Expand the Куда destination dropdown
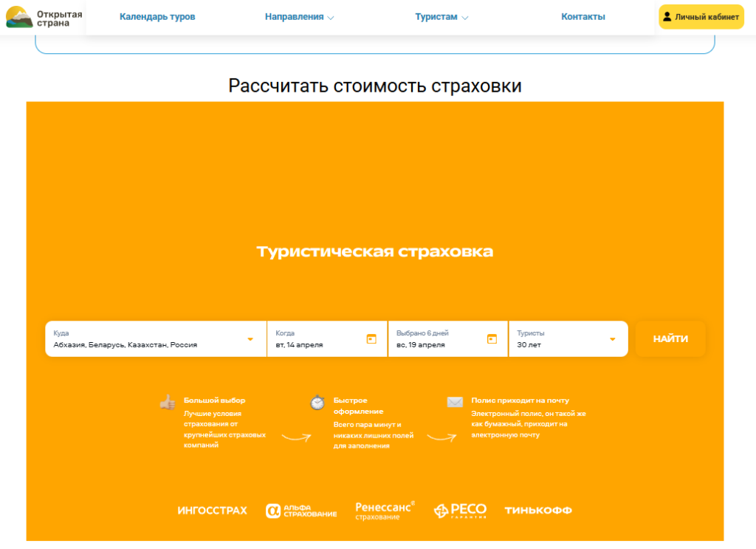Viewport: 756px width, 549px height. click(x=250, y=339)
